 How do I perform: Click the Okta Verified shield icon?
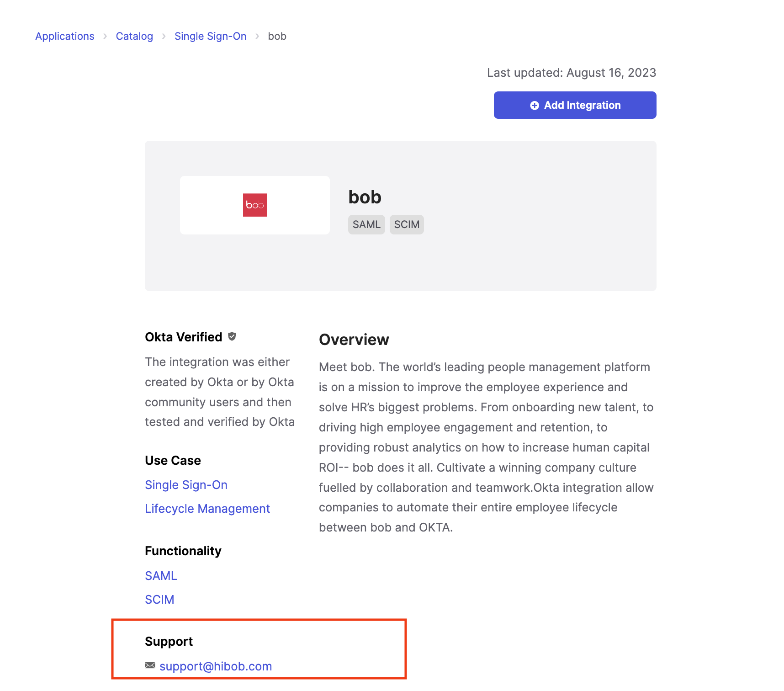[232, 336]
